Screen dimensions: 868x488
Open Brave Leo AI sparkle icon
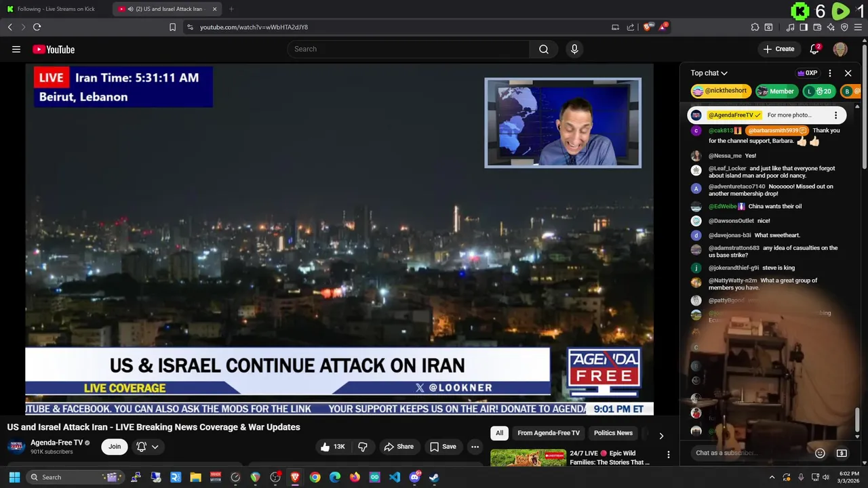click(x=831, y=27)
